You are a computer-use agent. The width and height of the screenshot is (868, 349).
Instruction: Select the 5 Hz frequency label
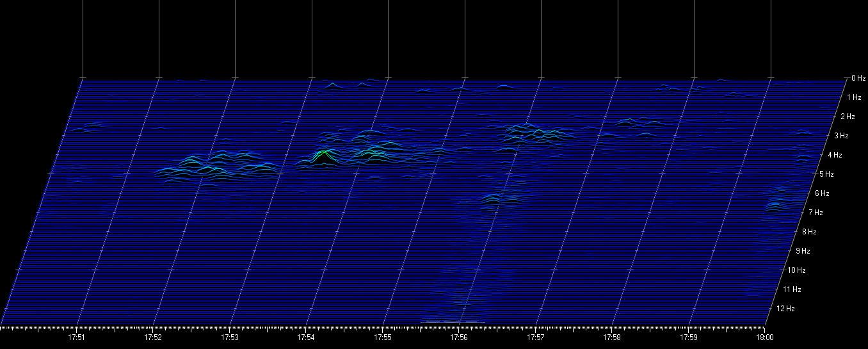point(827,174)
